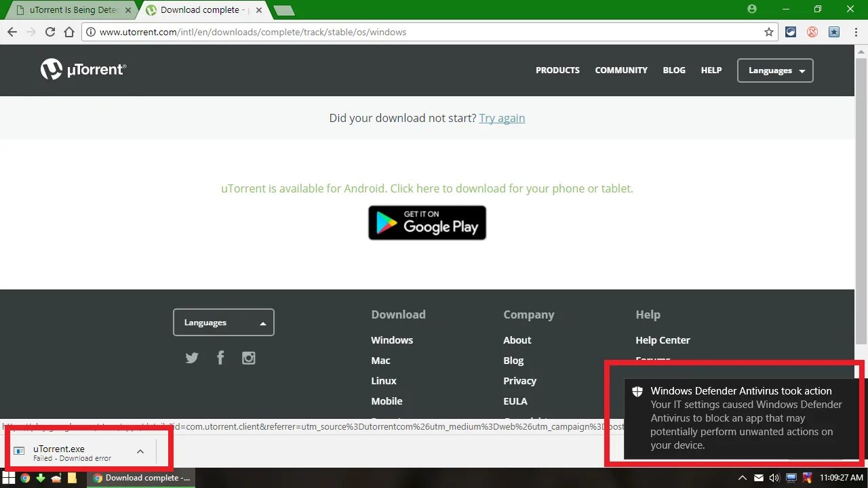Open the Mobile download link in footer
This screenshot has height=488, width=868.
coord(387,401)
